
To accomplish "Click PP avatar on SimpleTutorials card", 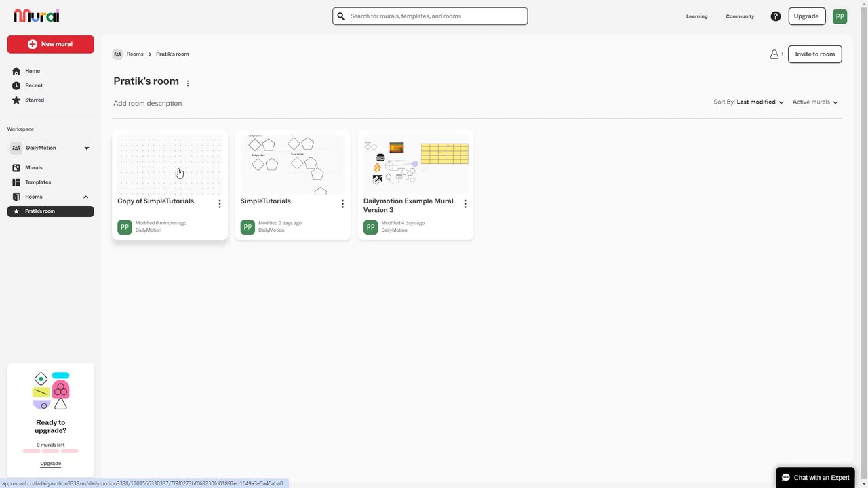I will click(248, 227).
